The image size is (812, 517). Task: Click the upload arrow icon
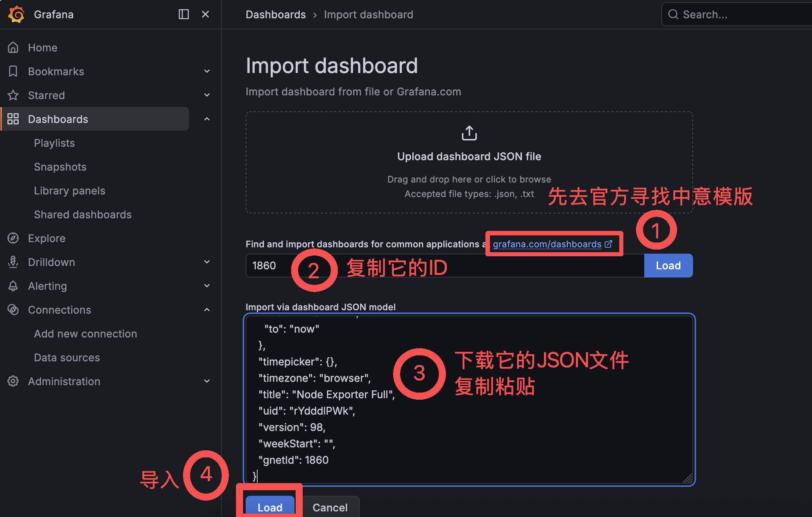(469, 133)
